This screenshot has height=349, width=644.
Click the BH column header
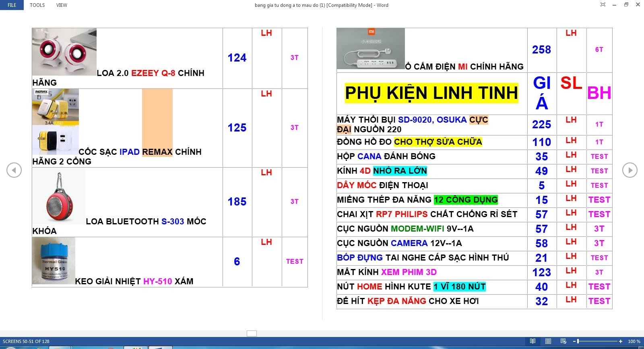[599, 93]
